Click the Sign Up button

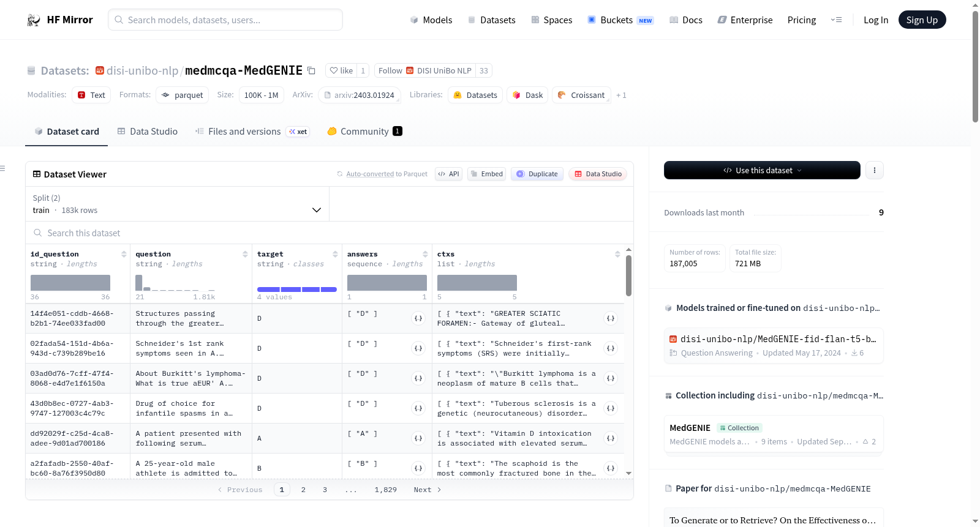pos(922,20)
